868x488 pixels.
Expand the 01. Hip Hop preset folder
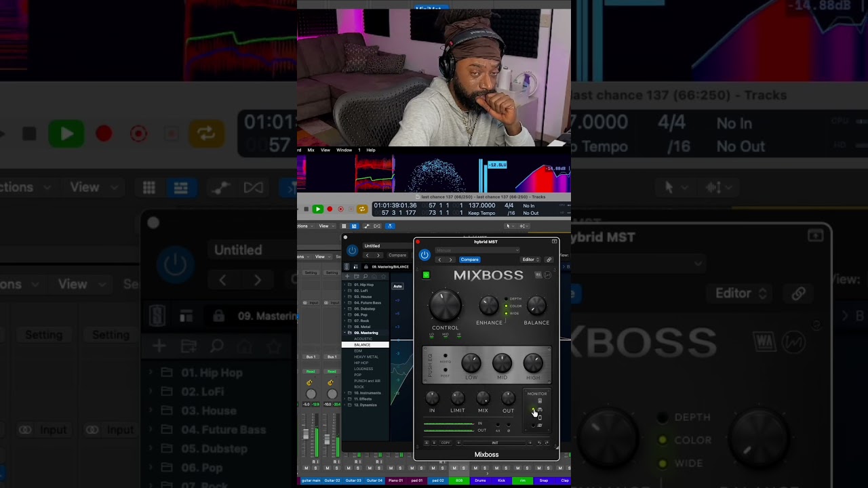pos(345,285)
